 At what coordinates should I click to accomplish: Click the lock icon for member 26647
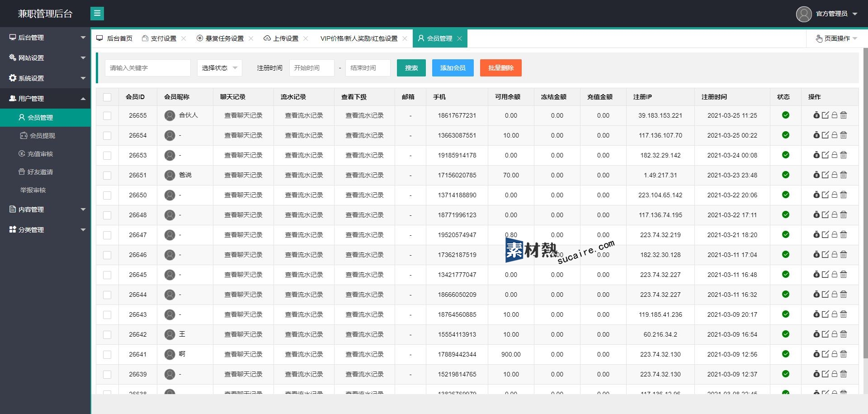835,235
